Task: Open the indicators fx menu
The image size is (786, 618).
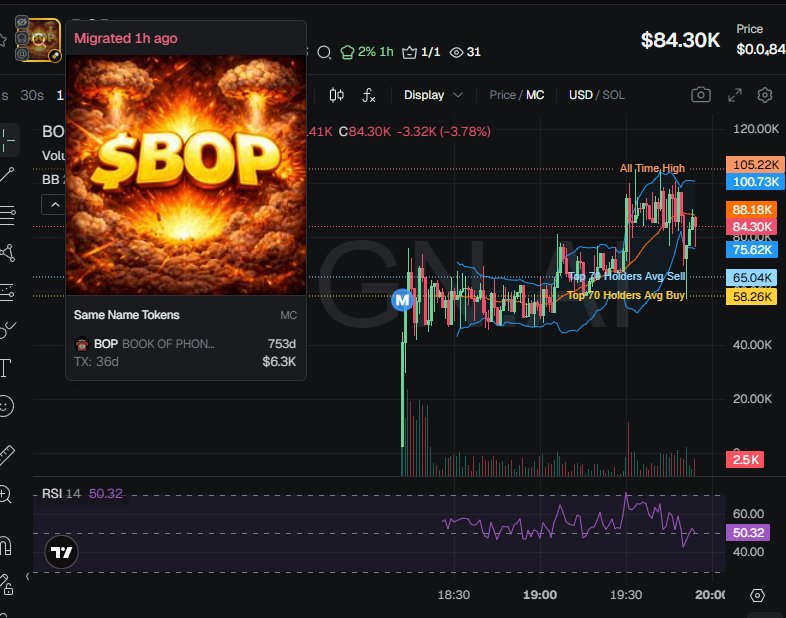Action: (x=369, y=95)
